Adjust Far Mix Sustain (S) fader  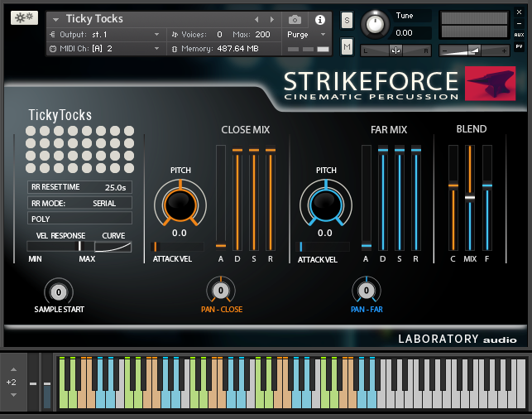click(x=400, y=150)
